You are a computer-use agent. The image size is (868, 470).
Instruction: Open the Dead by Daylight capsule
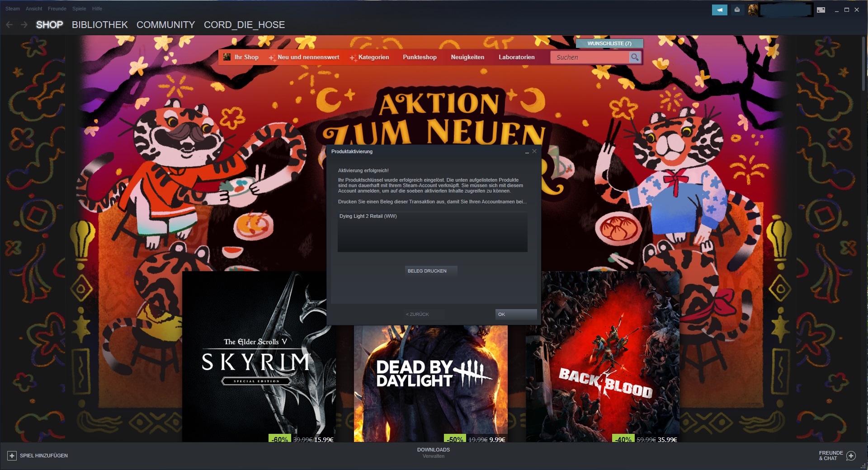click(431, 384)
